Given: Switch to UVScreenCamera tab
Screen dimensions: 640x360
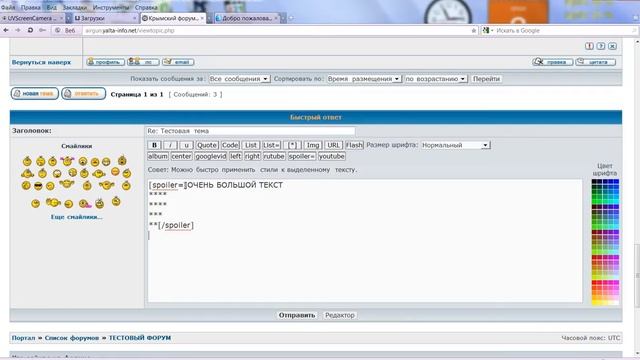Looking at the screenshot, I should [x=32, y=18].
